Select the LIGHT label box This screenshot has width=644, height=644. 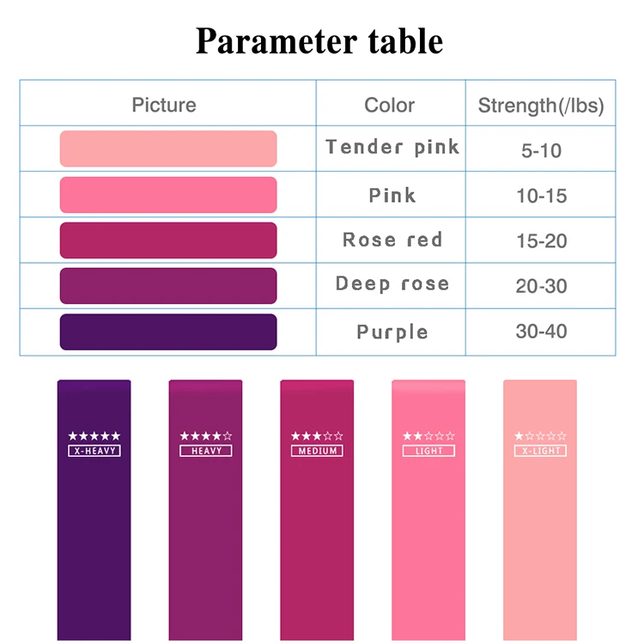428,451
